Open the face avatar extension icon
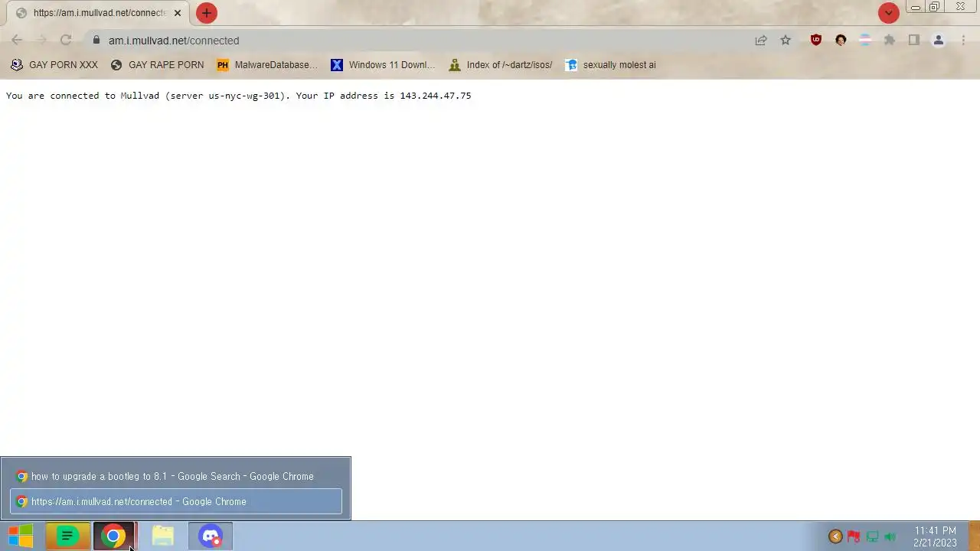 (x=841, y=41)
